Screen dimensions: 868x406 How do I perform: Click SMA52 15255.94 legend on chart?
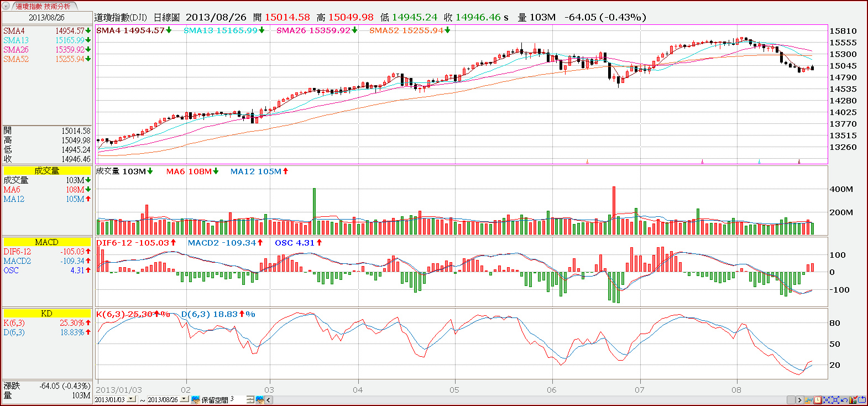(410, 30)
